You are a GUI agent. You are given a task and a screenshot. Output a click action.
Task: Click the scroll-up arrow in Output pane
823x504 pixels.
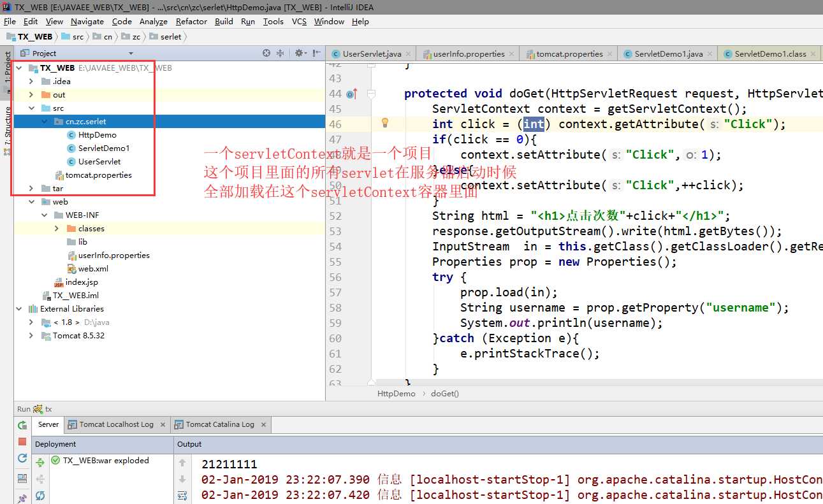click(x=182, y=463)
